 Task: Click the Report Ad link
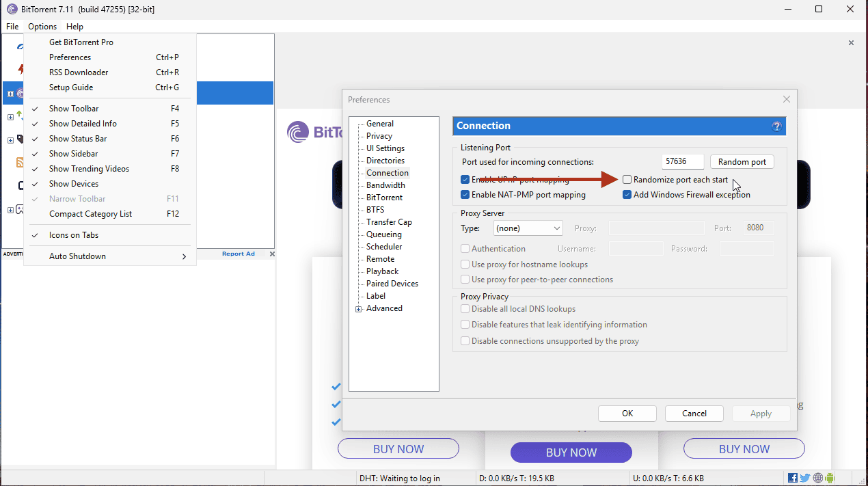(239, 254)
